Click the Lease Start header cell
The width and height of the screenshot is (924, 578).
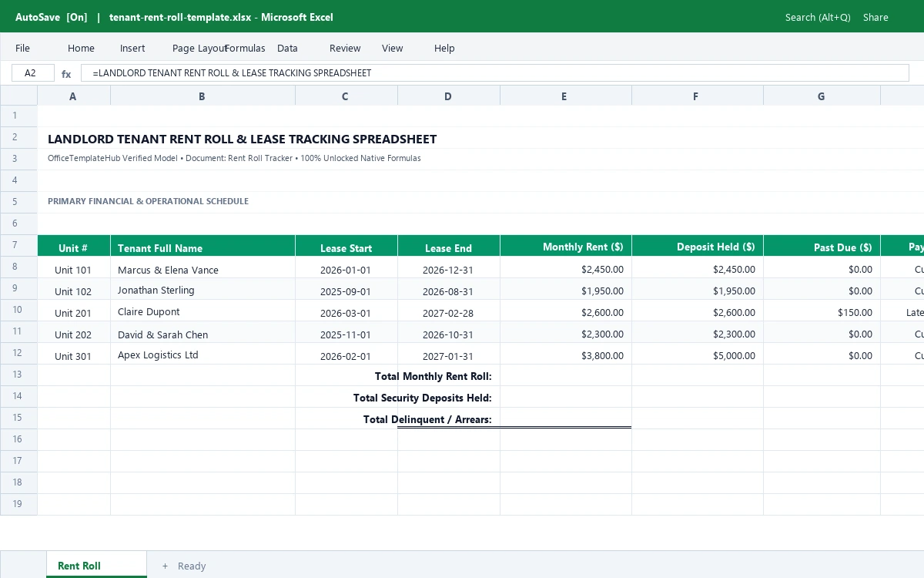pyautogui.click(x=346, y=246)
